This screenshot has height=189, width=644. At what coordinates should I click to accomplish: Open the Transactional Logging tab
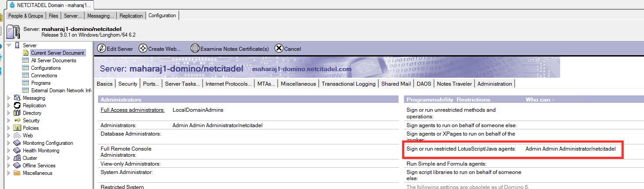click(348, 84)
